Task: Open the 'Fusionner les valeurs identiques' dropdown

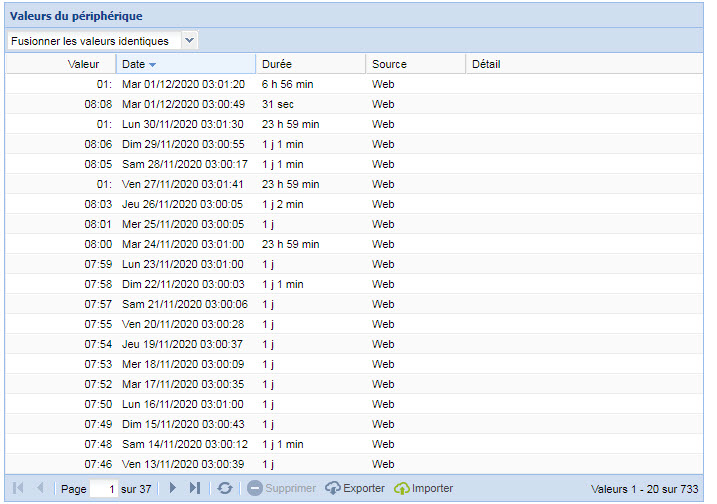Action: (x=189, y=41)
